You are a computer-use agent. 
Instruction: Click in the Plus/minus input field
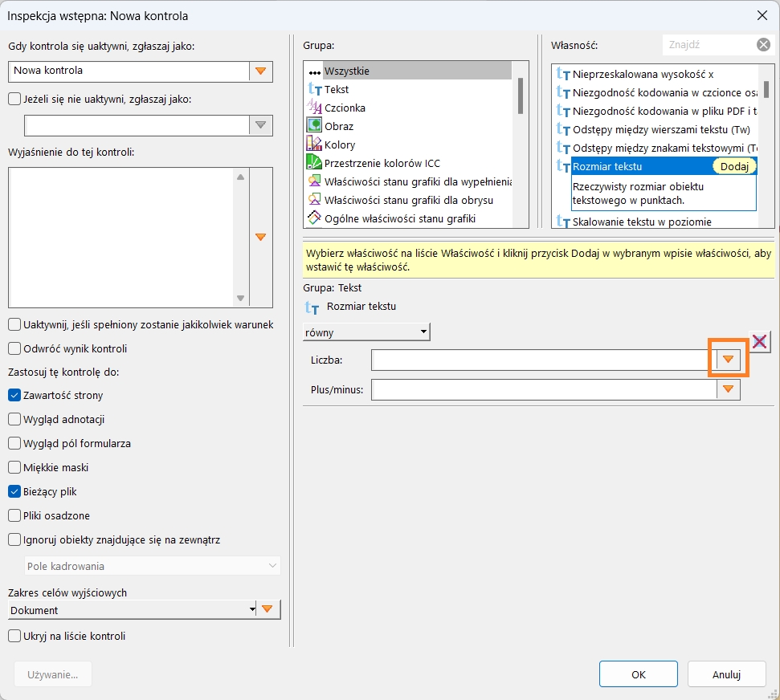click(544, 390)
